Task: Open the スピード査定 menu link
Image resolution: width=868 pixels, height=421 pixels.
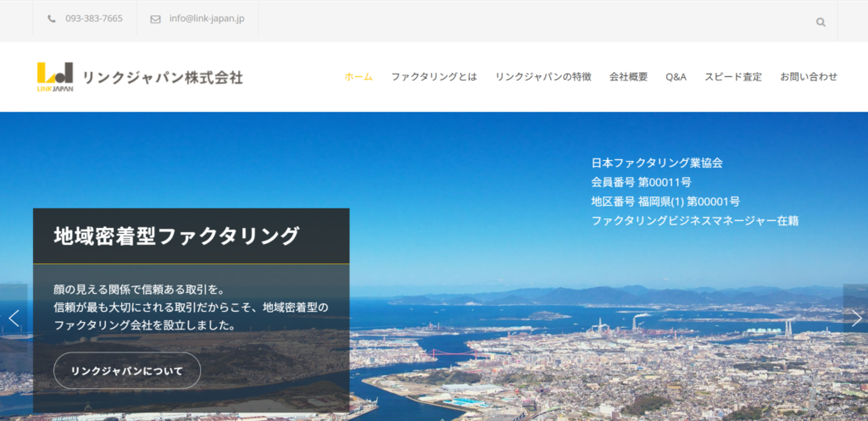Action: click(x=733, y=76)
